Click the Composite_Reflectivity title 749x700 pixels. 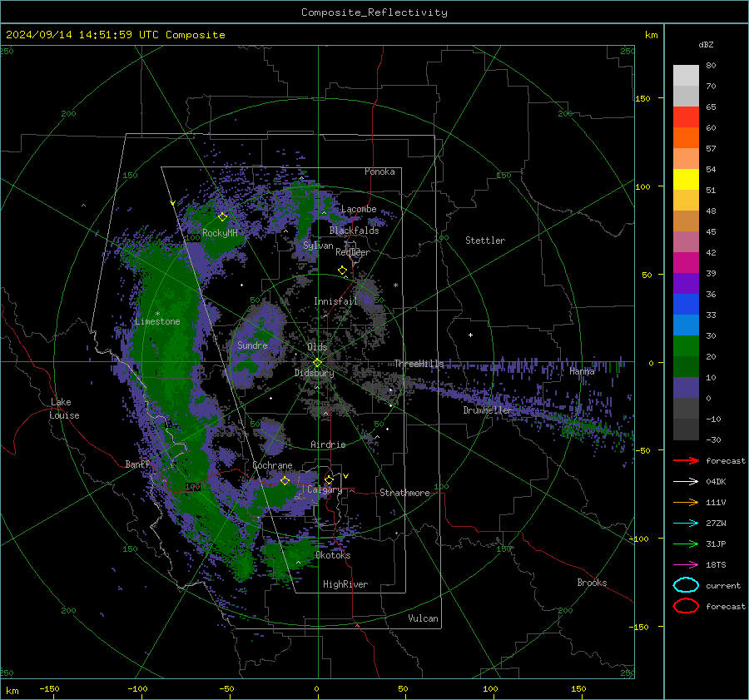pos(374,12)
